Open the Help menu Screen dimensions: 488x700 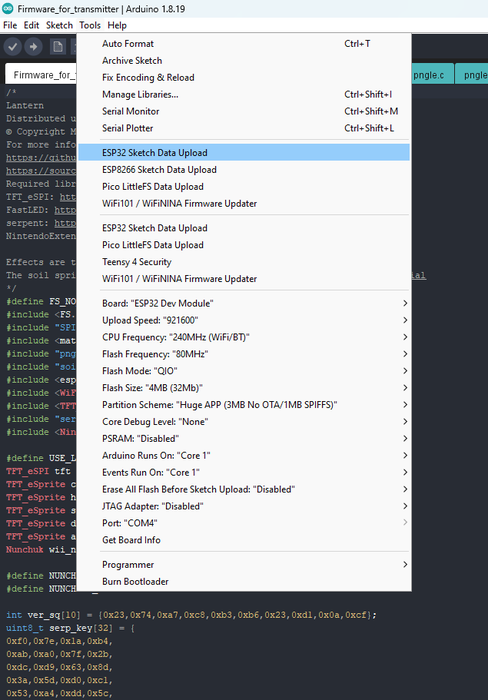117,25
